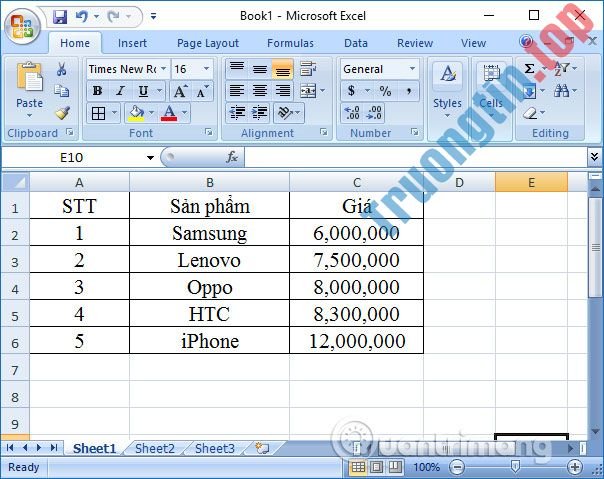Switch to the Data tab
The width and height of the screenshot is (604, 479).
[356, 43]
